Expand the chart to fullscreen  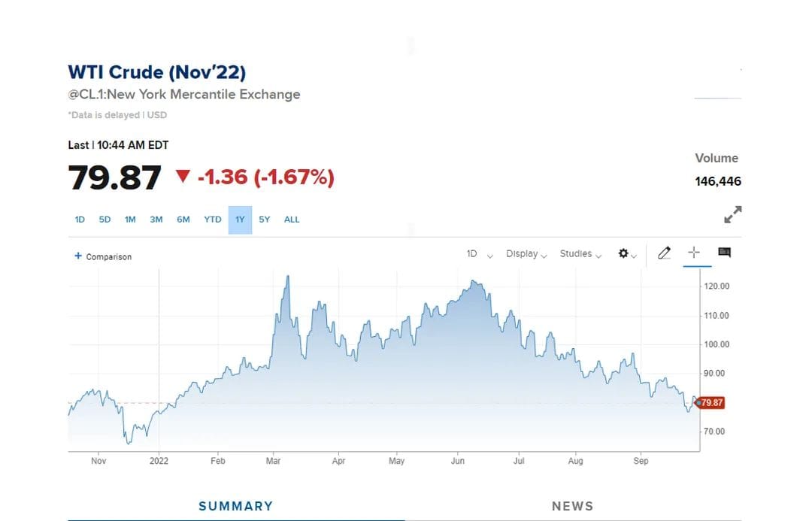(732, 214)
